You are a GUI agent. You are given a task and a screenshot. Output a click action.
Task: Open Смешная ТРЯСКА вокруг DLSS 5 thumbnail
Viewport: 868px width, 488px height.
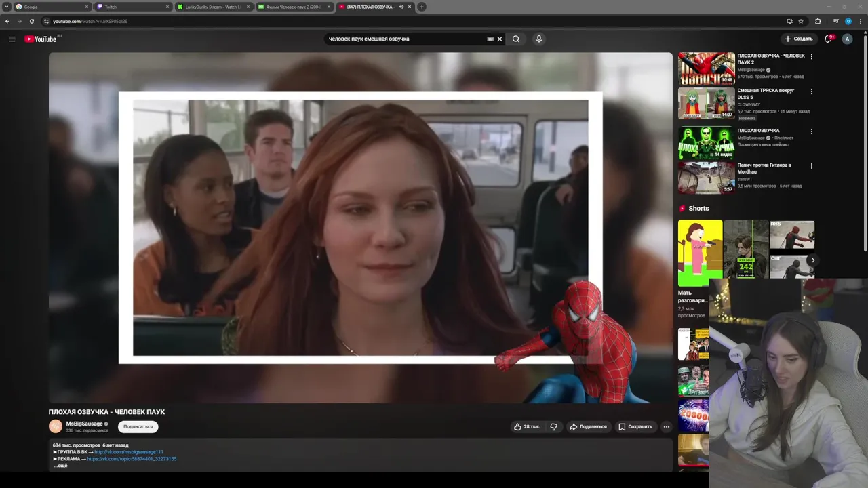tap(707, 103)
